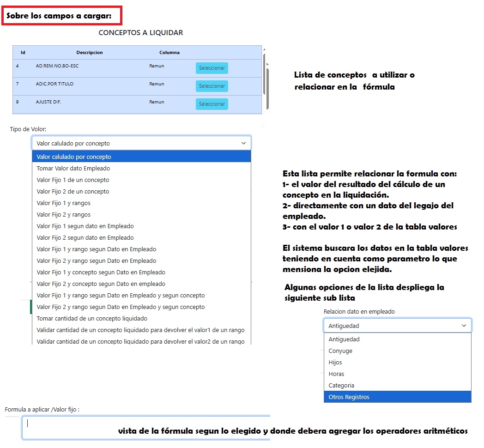Open the Tipo de Valor combo box
This screenshot has height=448, width=484.
pyautogui.click(x=141, y=143)
